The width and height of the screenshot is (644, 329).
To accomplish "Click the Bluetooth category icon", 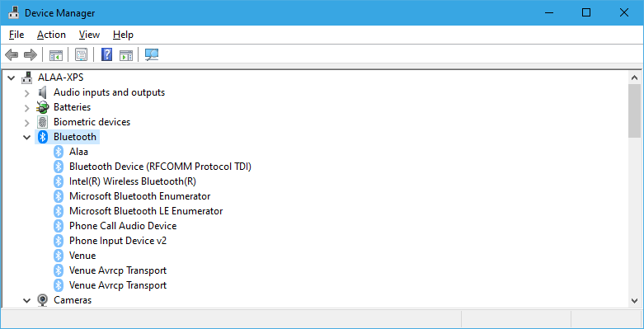I will pyautogui.click(x=43, y=137).
